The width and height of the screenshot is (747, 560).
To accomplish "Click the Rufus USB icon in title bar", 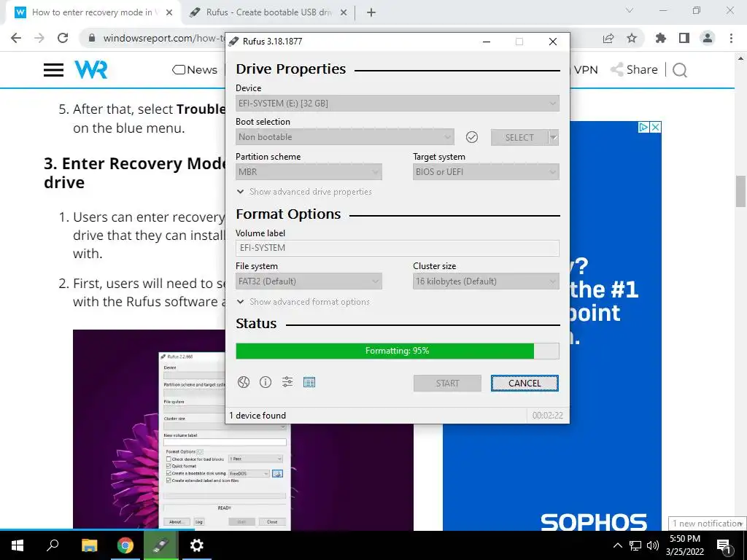I will tap(233, 42).
